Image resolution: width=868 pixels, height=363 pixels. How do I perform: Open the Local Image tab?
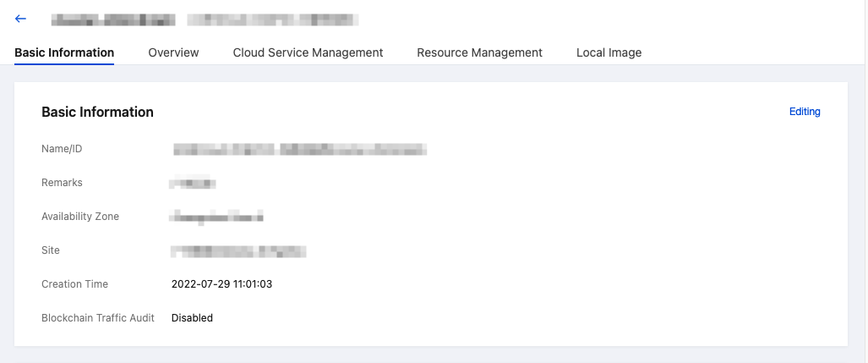609,52
